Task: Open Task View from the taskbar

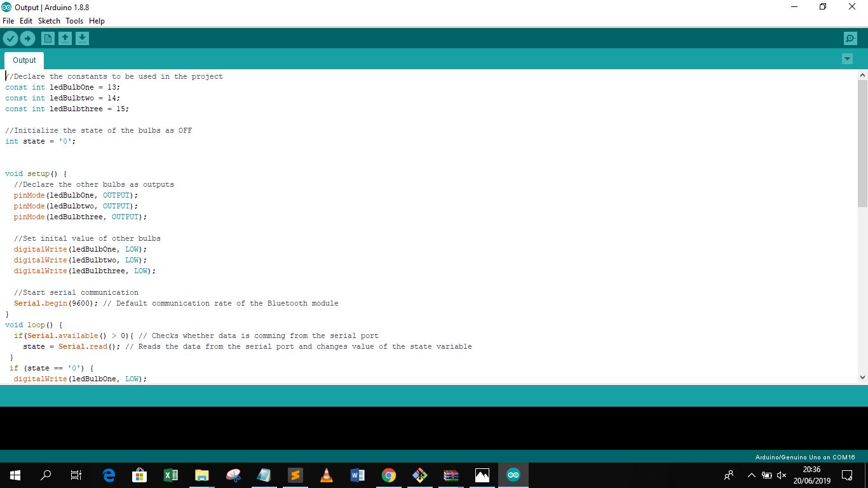Action: [76, 475]
